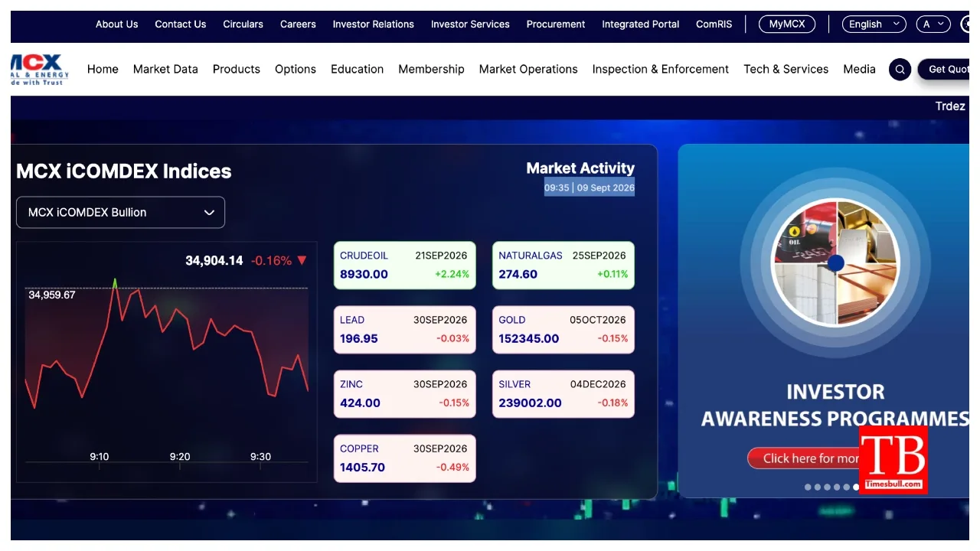This screenshot has height=551, width=980.
Task: Open the Market Operations menu
Action: click(x=528, y=69)
